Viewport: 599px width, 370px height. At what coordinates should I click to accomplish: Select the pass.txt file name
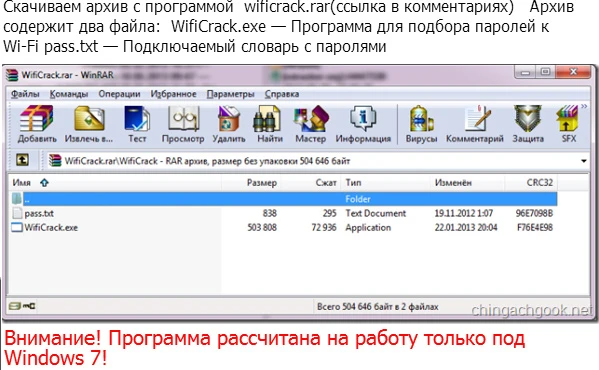[x=39, y=213]
